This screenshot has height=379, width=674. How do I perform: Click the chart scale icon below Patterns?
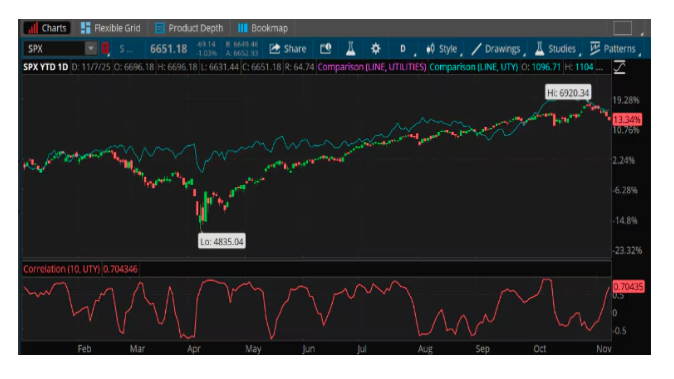[x=619, y=67]
